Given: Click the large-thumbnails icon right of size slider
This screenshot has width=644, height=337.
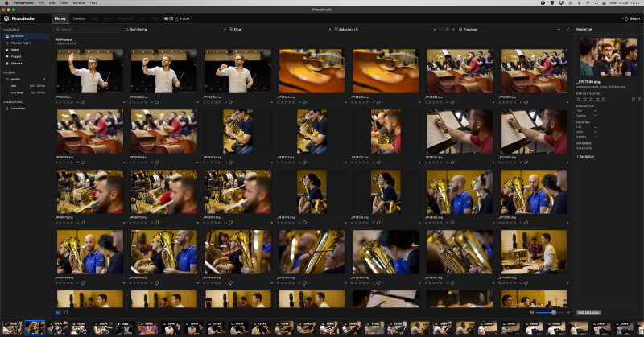Looking at the screenshot, I should coord(568,313).
